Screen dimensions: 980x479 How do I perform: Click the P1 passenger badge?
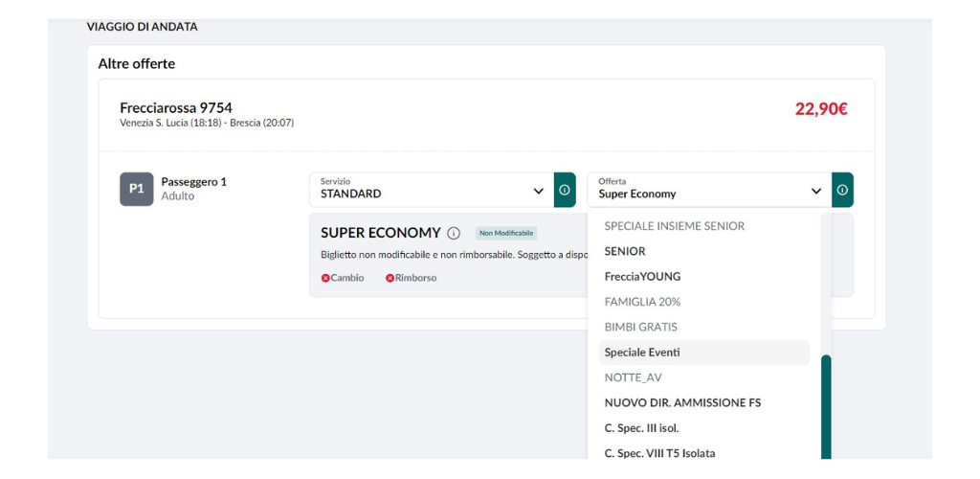(x=136, y=189)
